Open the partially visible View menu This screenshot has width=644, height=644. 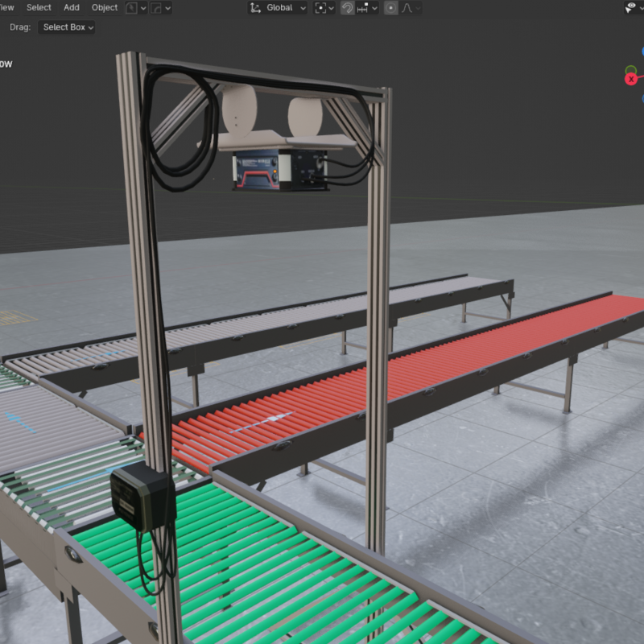pyautogui.click(x=6, y=7)
